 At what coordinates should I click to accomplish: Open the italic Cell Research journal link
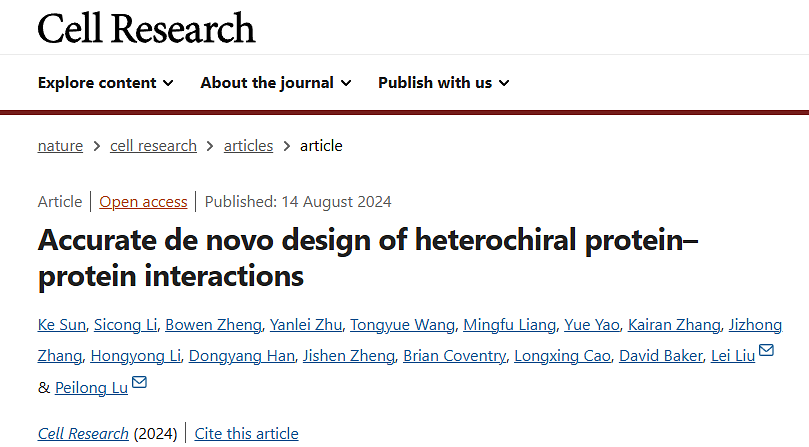coord(83,433)
